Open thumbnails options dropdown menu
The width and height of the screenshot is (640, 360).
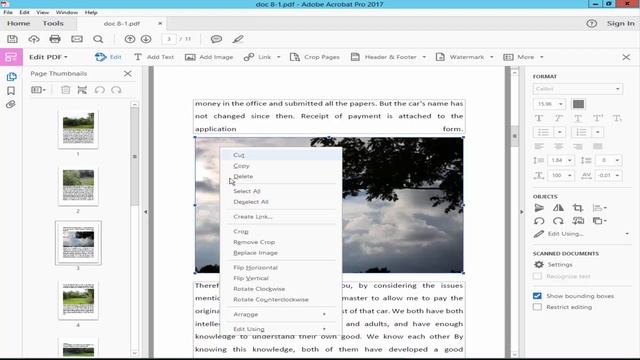pyautogui.click(x=38, y=90)
